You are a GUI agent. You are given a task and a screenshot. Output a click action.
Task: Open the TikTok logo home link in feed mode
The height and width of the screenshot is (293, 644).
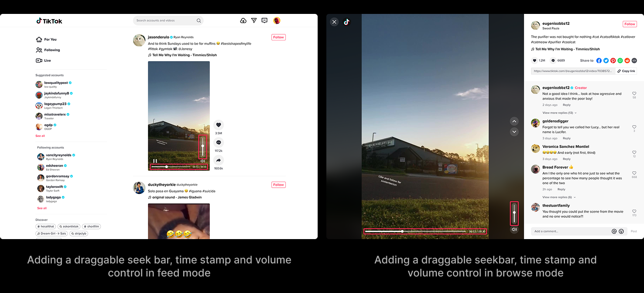point(49,21)
